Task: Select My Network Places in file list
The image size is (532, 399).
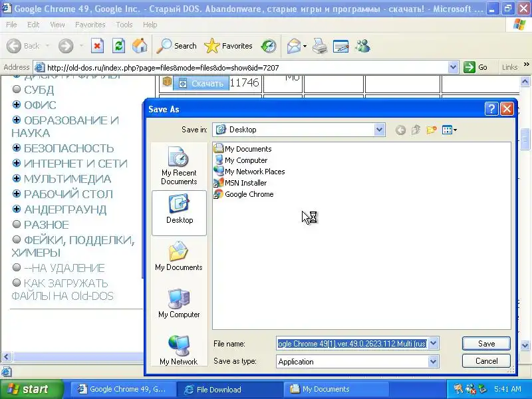Action: click(249, 172)
